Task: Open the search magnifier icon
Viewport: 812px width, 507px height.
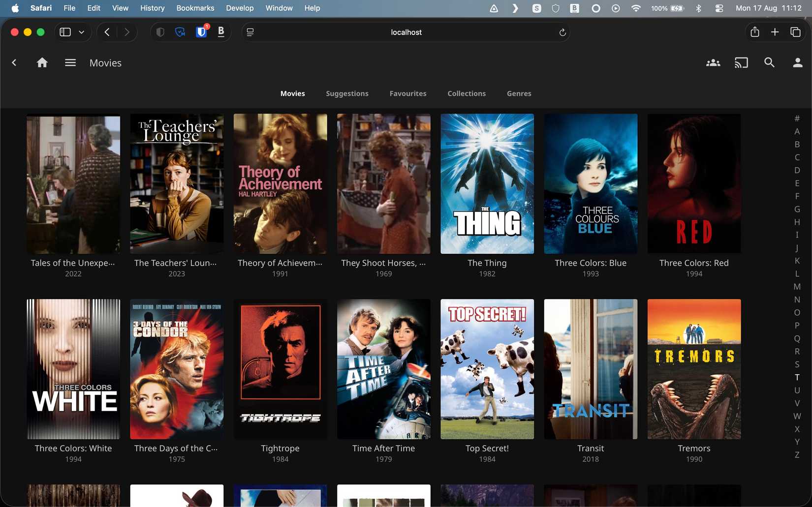Action: pyautogui.click(x=769, y=62)
